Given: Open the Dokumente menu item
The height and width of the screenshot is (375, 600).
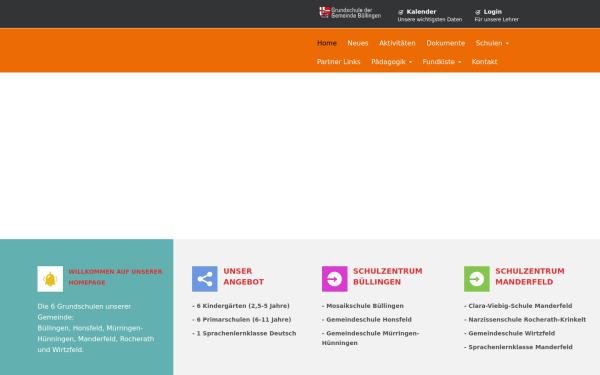Looking at the screenshot, I should coord(446,43).
